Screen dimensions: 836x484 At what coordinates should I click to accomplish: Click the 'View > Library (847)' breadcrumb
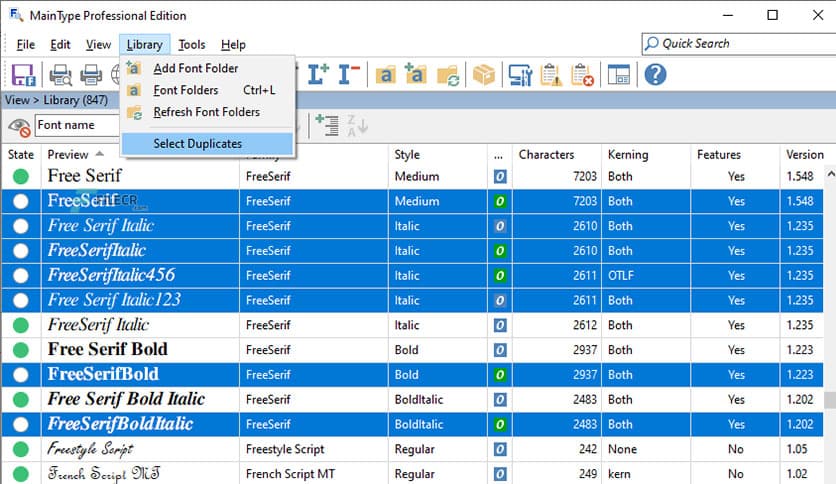56,100
